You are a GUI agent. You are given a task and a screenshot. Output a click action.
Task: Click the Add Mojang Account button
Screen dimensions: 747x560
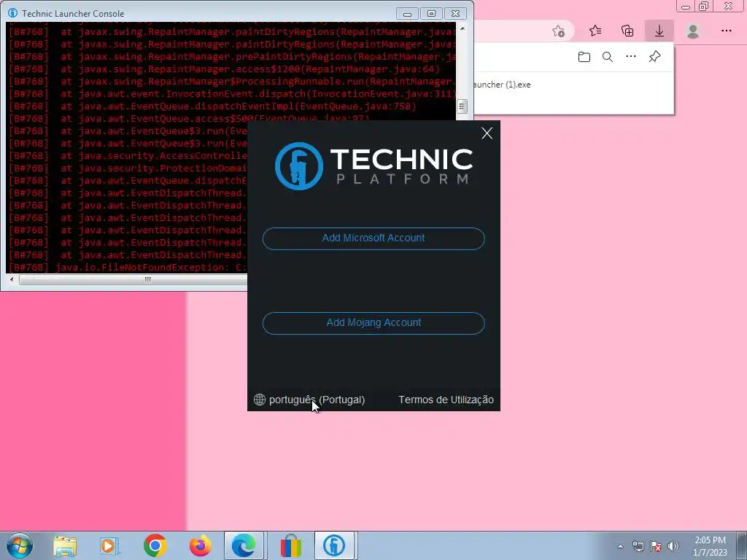[373, 323]
